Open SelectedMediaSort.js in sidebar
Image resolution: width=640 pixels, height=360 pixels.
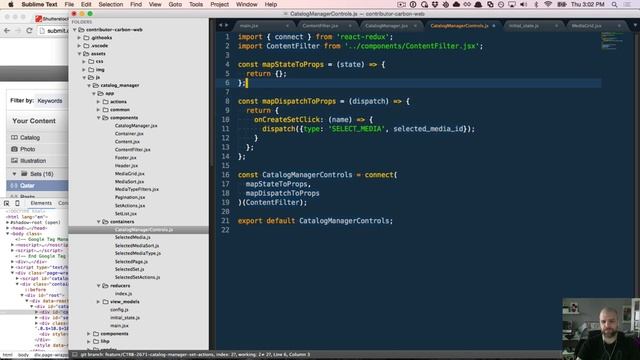[137, 246]
